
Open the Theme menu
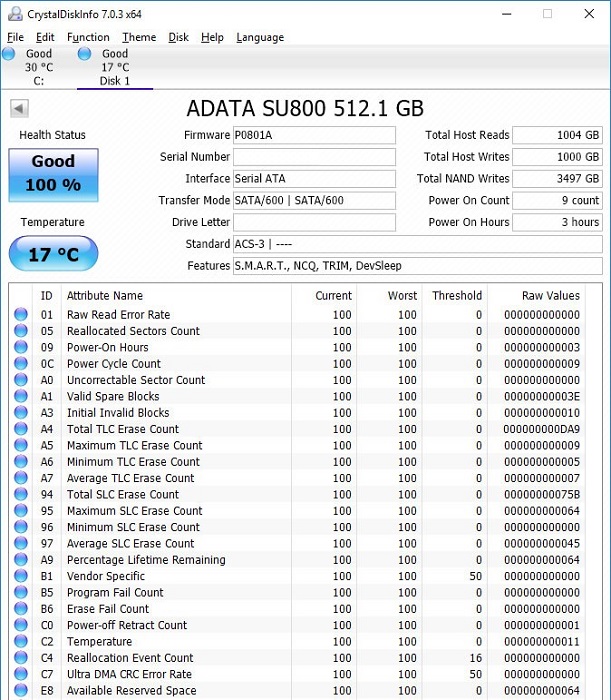139,37
